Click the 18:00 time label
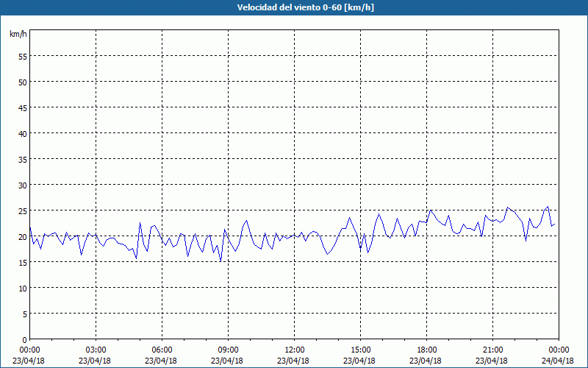Screen dimensions: 588x368 (x=426, y=350)
